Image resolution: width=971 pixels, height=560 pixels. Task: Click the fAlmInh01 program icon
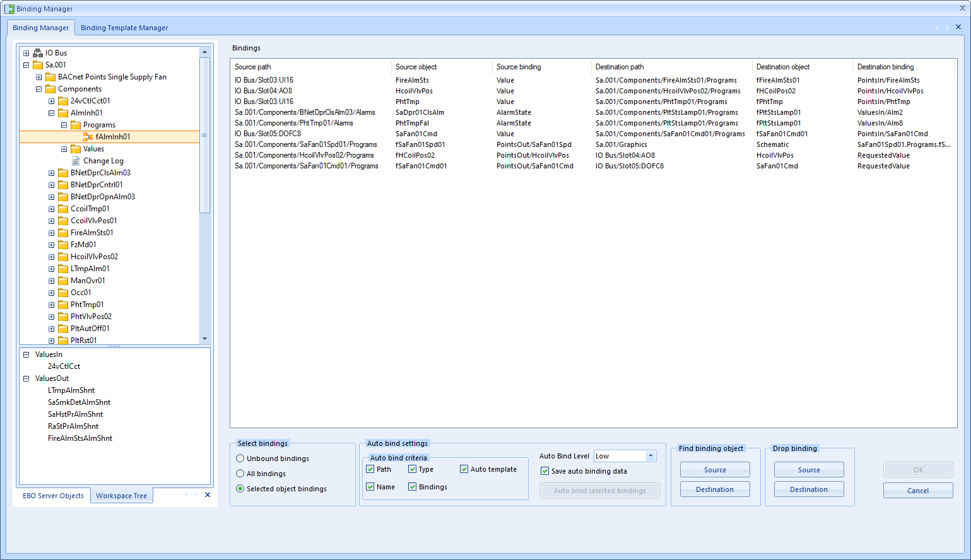[x=88, y=137]
